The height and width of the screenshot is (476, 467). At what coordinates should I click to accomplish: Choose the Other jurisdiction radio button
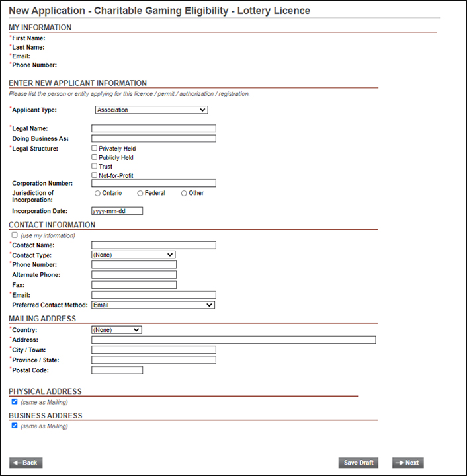tap(184, 193)
